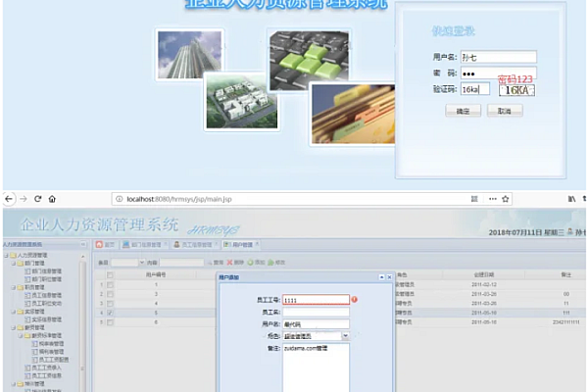Collapse the sidebar panel with the arrow button
This screenshot has width=588, height=392.
(83, 244)
